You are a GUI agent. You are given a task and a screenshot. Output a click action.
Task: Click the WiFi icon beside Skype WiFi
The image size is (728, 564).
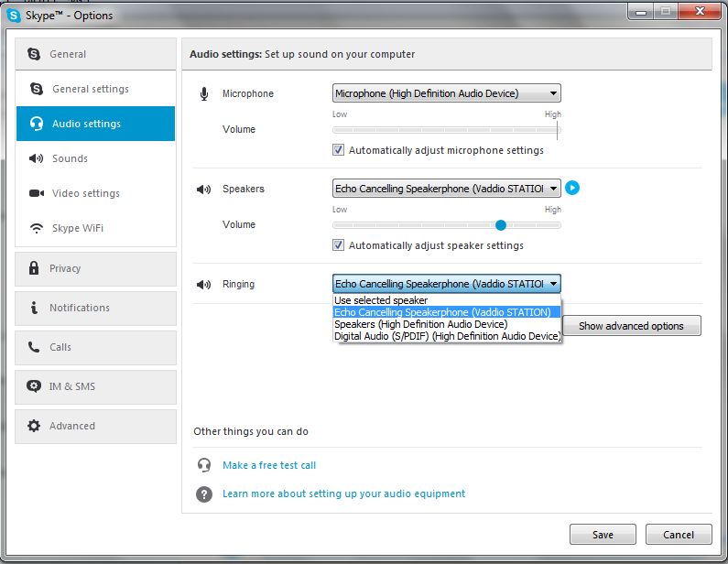pyautogui.click(x=37, y=228)
